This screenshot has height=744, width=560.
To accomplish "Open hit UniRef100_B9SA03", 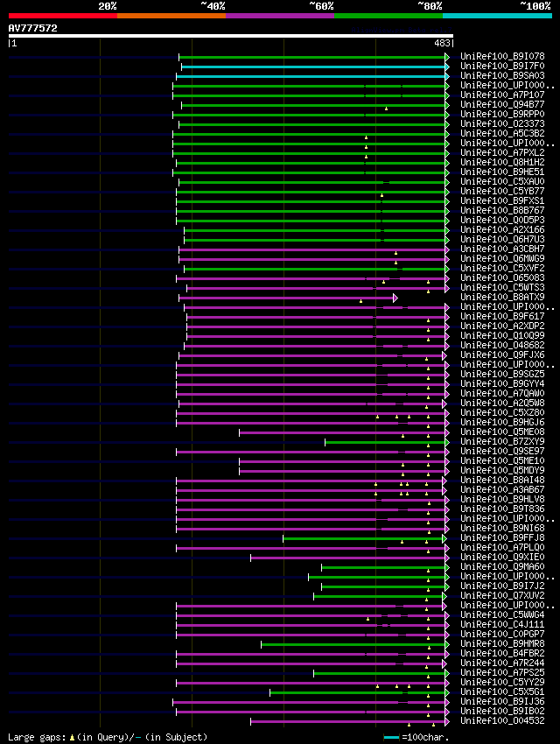I will pos(502,75).
